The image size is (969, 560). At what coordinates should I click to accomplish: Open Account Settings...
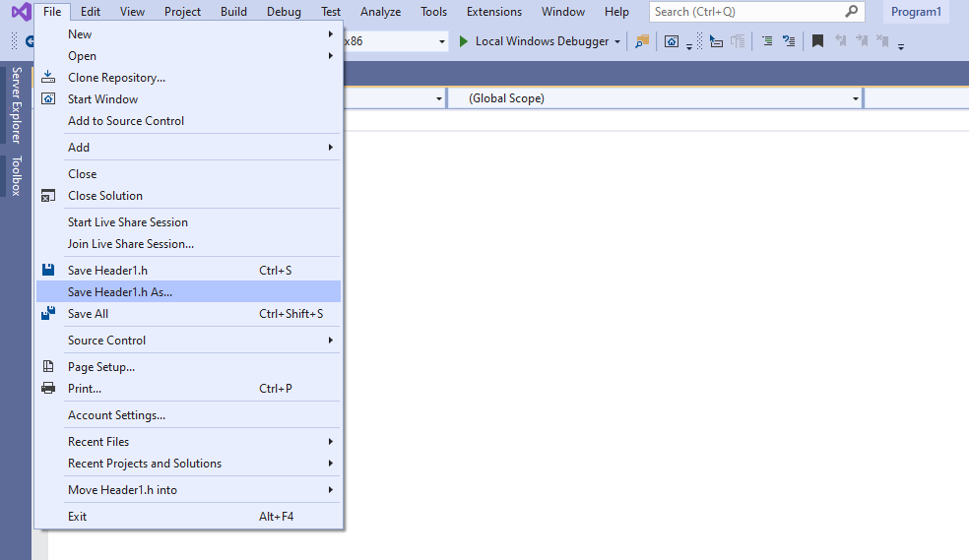pos(188,415)
